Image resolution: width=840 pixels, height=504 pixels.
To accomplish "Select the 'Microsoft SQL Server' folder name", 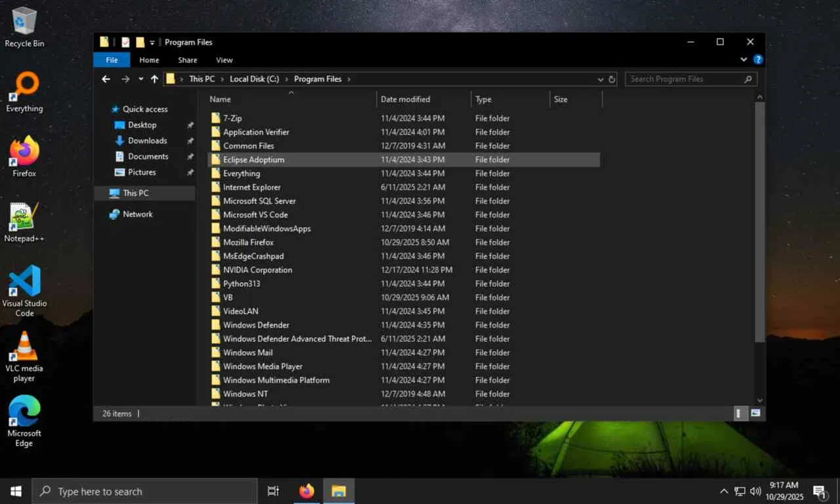I will click(x=259, y=201).
